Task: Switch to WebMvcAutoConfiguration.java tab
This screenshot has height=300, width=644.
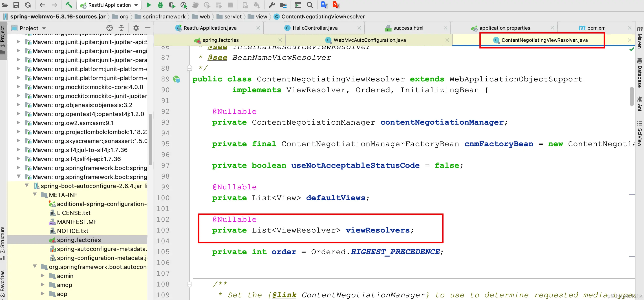Action: point(370,40)
